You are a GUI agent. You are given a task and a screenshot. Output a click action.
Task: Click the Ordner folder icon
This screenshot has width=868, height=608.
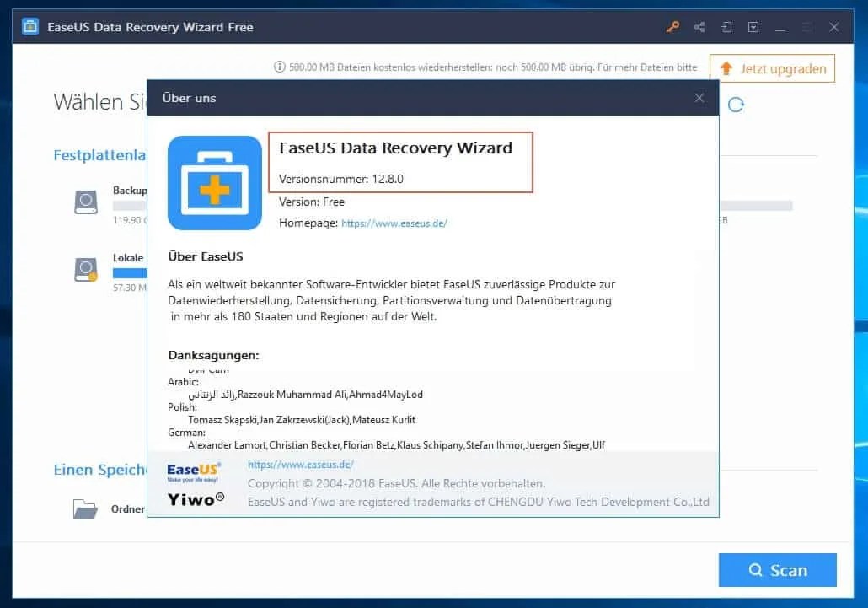tap(85, 508)
